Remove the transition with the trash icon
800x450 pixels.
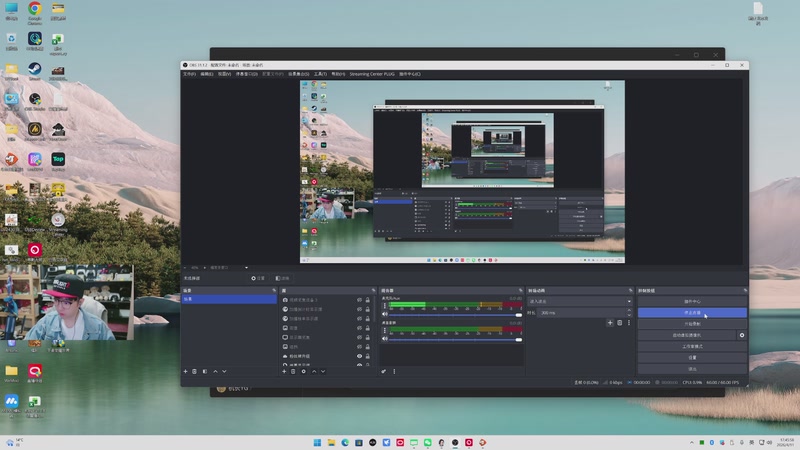click(620, 322)
